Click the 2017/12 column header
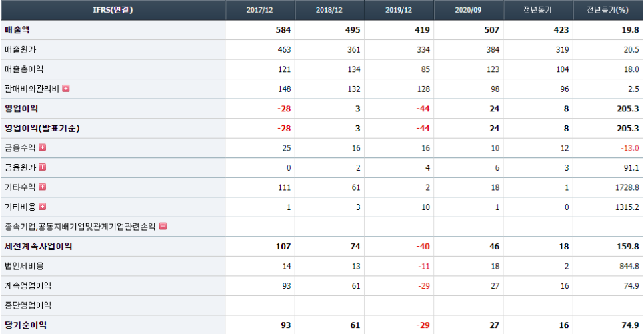 259,10
